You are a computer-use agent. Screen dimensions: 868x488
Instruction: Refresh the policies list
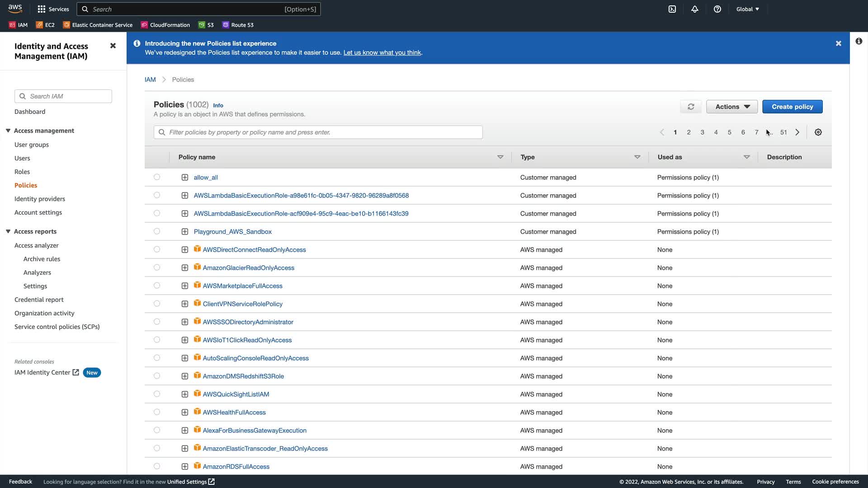pyautogui.click(x=691, y=107)
